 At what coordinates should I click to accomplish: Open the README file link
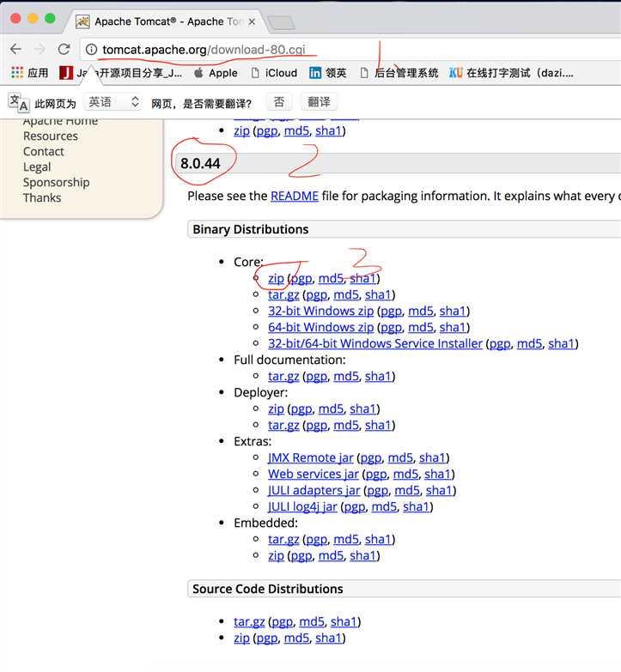tap(295, 196)
